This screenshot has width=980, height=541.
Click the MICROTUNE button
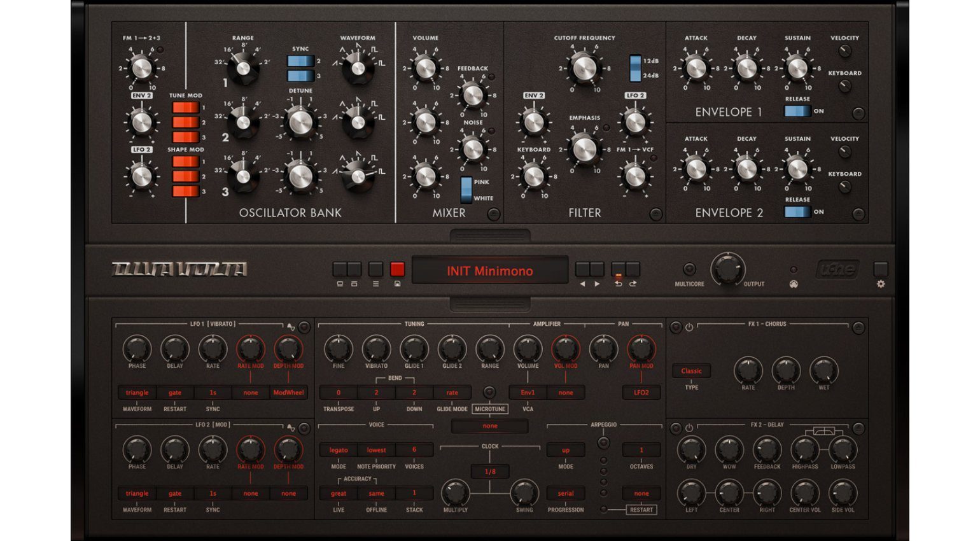[x=489, y=409]
